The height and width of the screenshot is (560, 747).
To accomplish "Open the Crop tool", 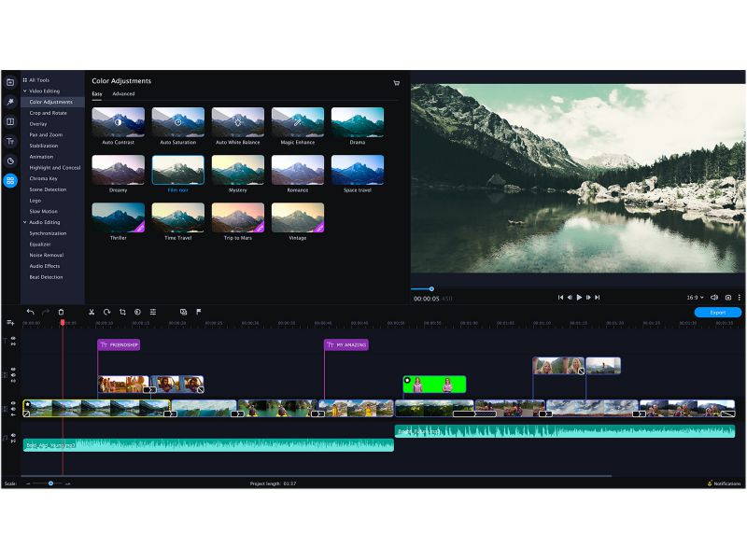I will click(x=122, y=312).
